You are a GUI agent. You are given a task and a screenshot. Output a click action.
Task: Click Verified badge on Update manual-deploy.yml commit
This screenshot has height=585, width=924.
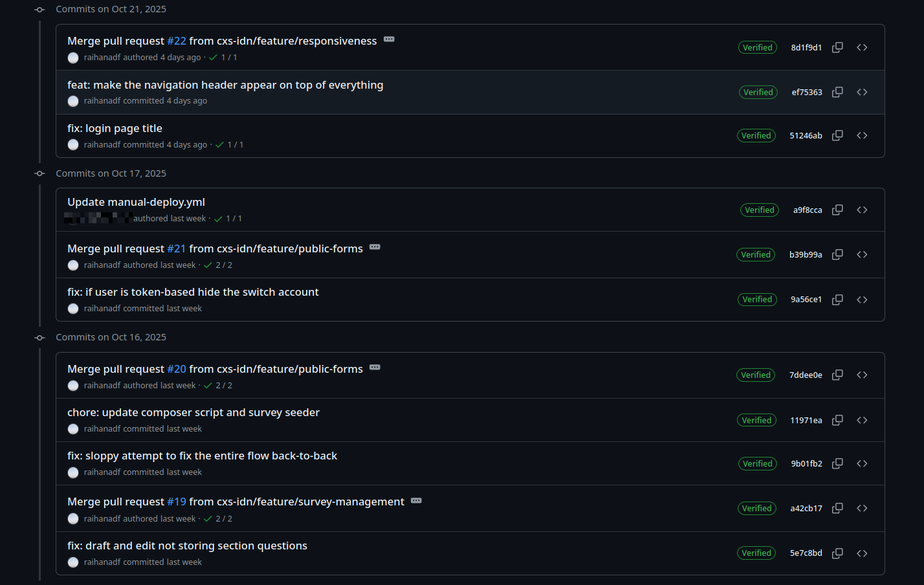[x=759, y=210]
